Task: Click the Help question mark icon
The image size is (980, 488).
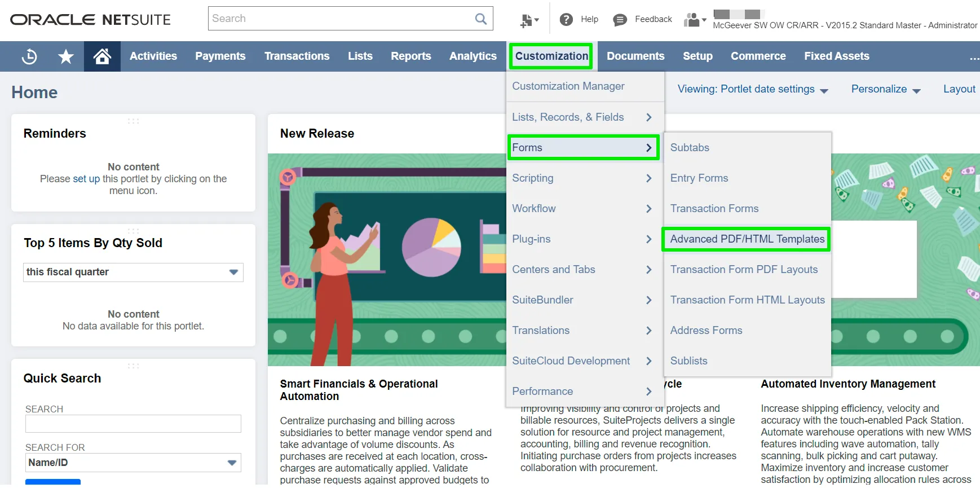Action: (566, 19)
